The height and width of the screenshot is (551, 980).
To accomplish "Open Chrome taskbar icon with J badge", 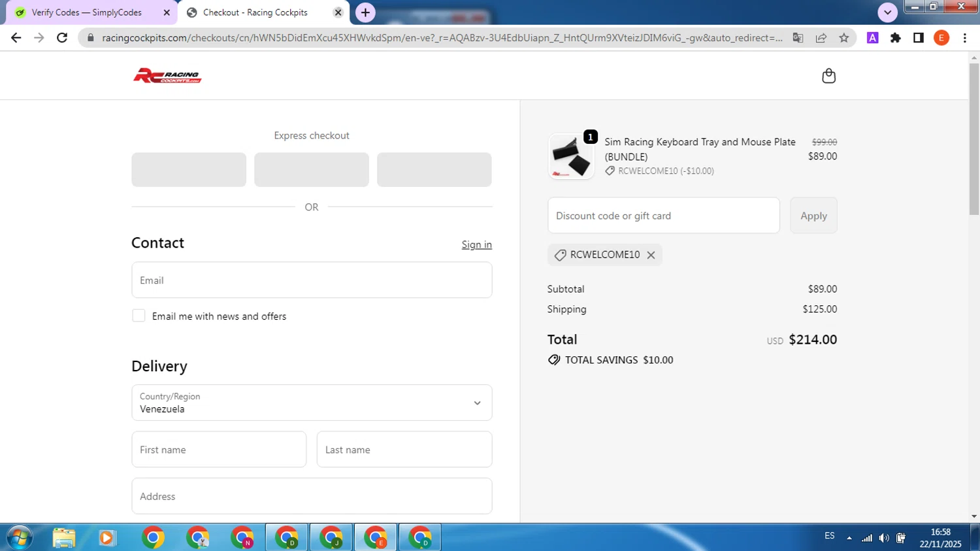I will [x=331, y=538].
